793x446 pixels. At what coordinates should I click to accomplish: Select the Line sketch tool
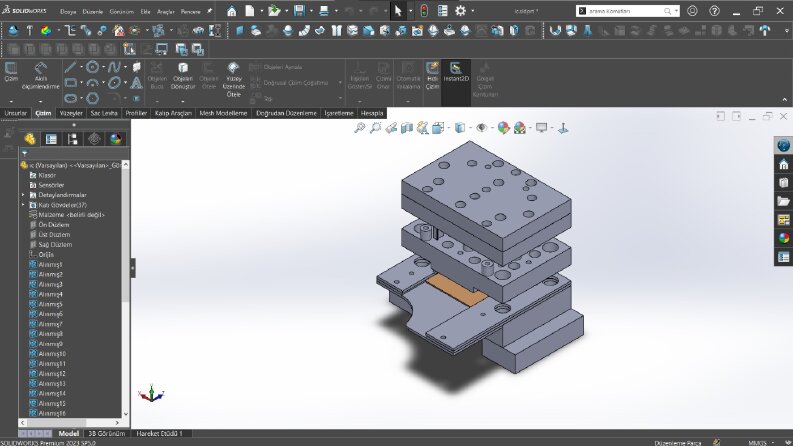pyautogui.click(x=70, y=67)
